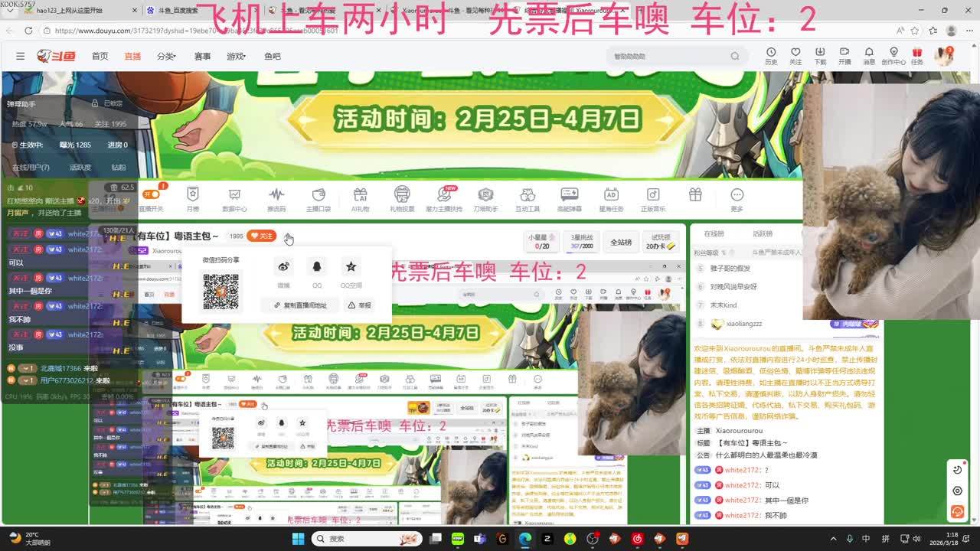The image size is (980, 551).
Task: Toggle the 已锁定 lock in 弹幕助手
Action: pos(107,103)
